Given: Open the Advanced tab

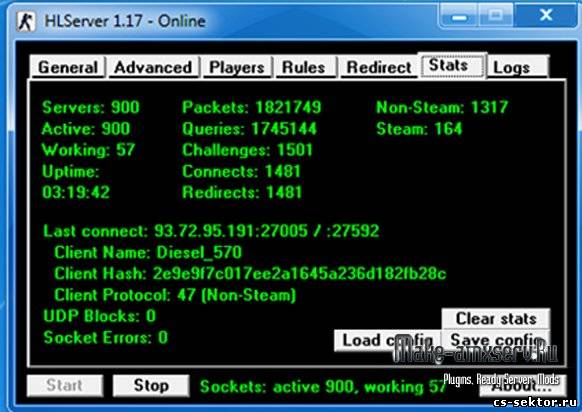Looking at the screenshot, I should pyautogui.click(x=153, y=67).
